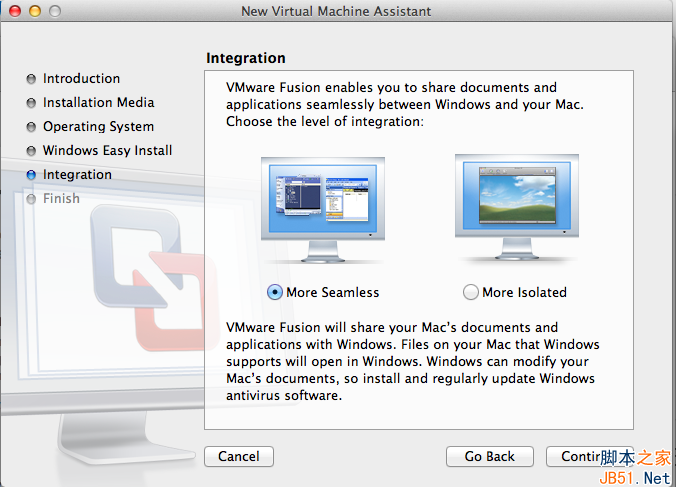The width and height of the screenshot is (676, 487).
Task: Click the isolated integration monitor image
Action: click(x=517, y=207)
